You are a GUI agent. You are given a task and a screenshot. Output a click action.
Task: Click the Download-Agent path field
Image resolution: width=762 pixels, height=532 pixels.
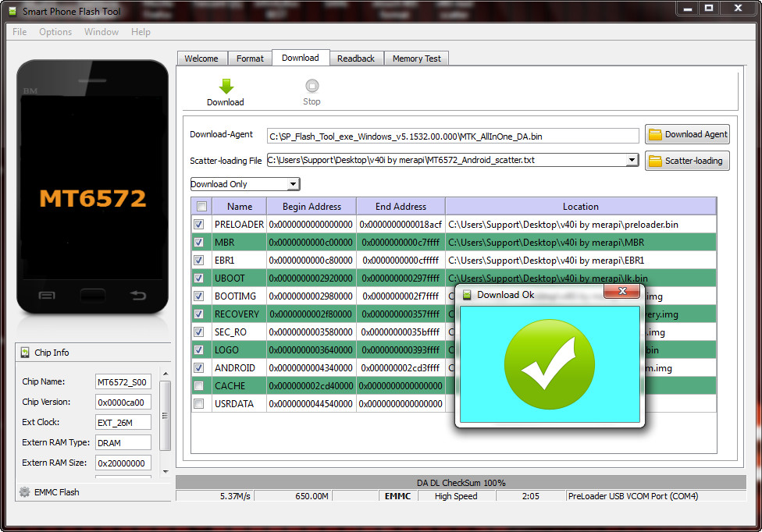(453, 137)
